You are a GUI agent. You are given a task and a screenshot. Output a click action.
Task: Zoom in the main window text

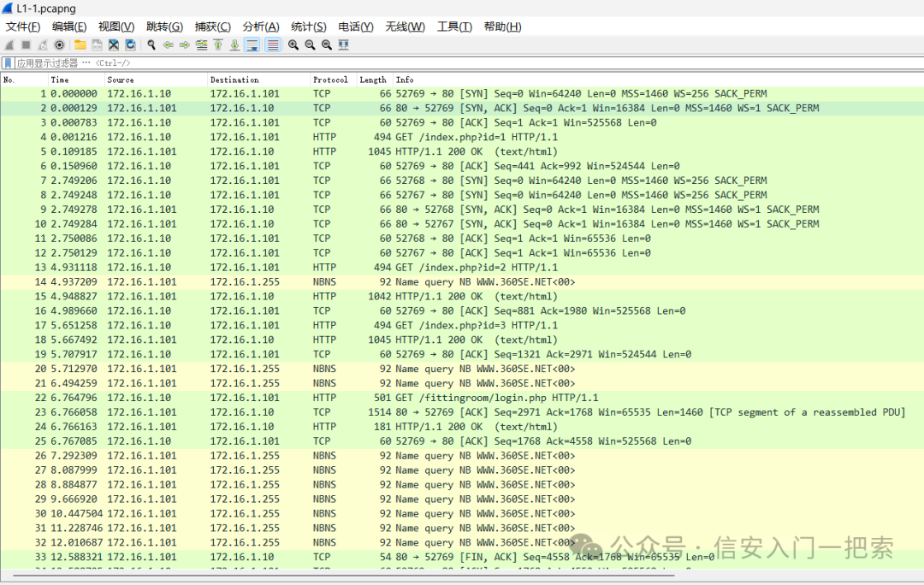(x=293, y=44)
